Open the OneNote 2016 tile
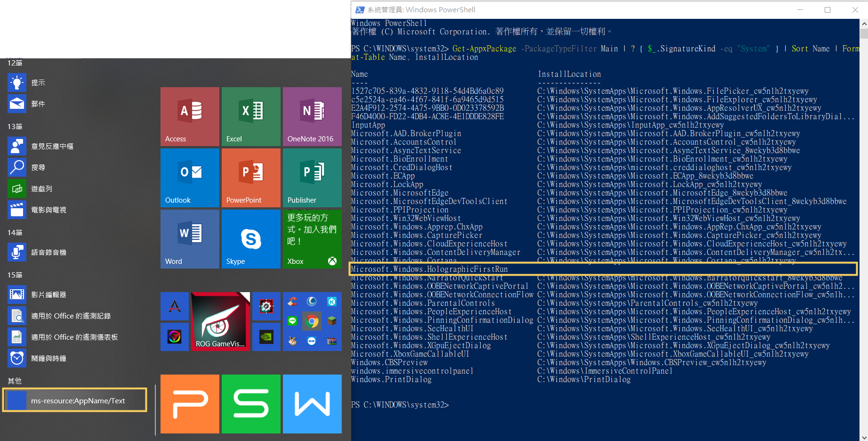Image resolution: width=868 pixels, height=441 pixels. [x=312, y=116]
